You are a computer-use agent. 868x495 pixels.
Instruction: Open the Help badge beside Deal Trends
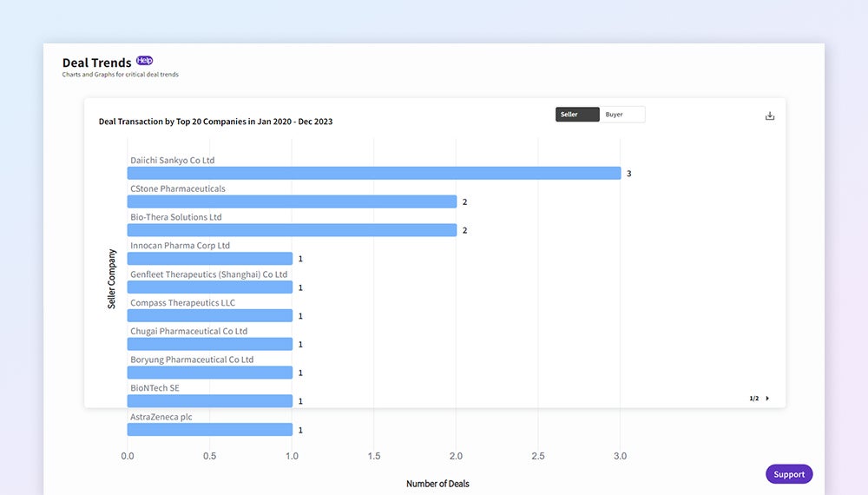(x=144, y=61)
